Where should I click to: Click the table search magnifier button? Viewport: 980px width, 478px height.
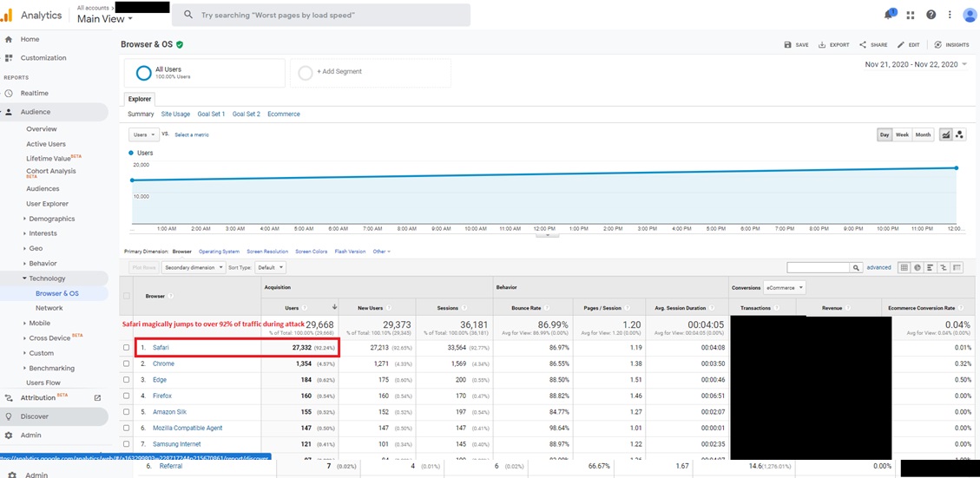click(856, 267)
